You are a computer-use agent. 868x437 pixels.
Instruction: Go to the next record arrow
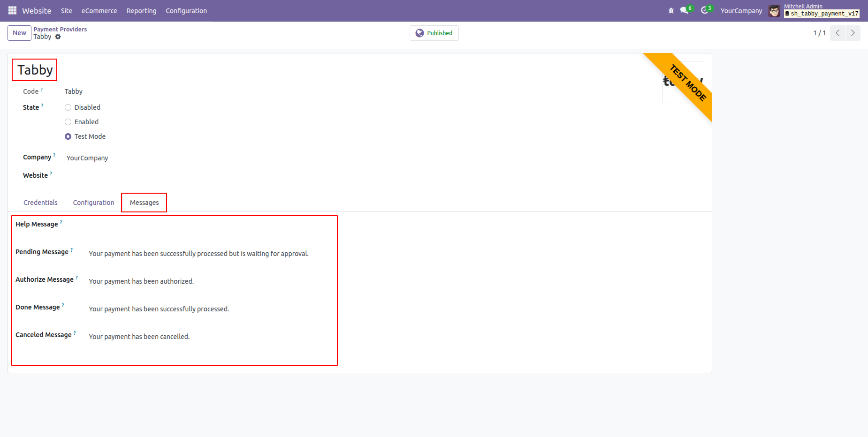coord(853,33)
